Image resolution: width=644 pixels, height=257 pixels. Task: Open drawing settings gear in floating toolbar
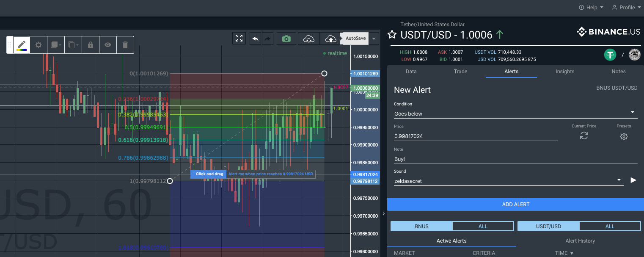pyautogui.click(x=39, y=44)
